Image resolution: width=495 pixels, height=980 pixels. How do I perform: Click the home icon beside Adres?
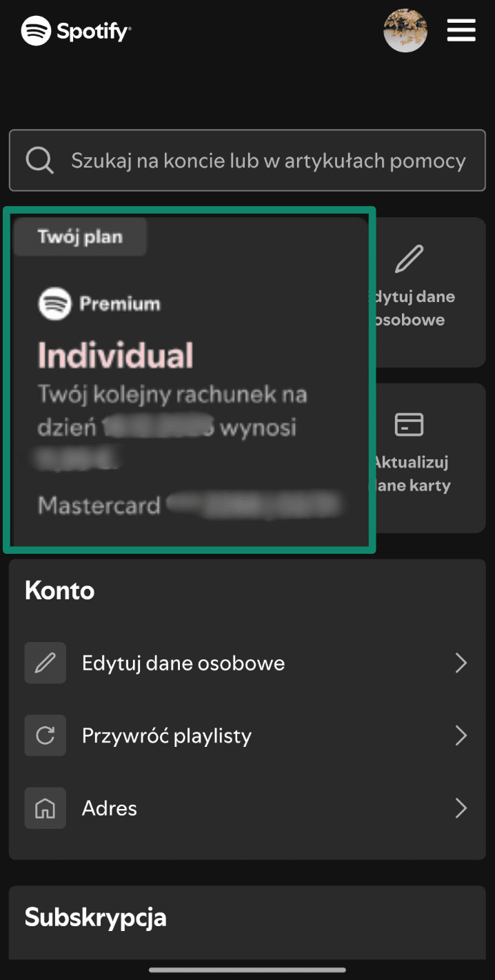pyautogui.click(x=46, y=808)
